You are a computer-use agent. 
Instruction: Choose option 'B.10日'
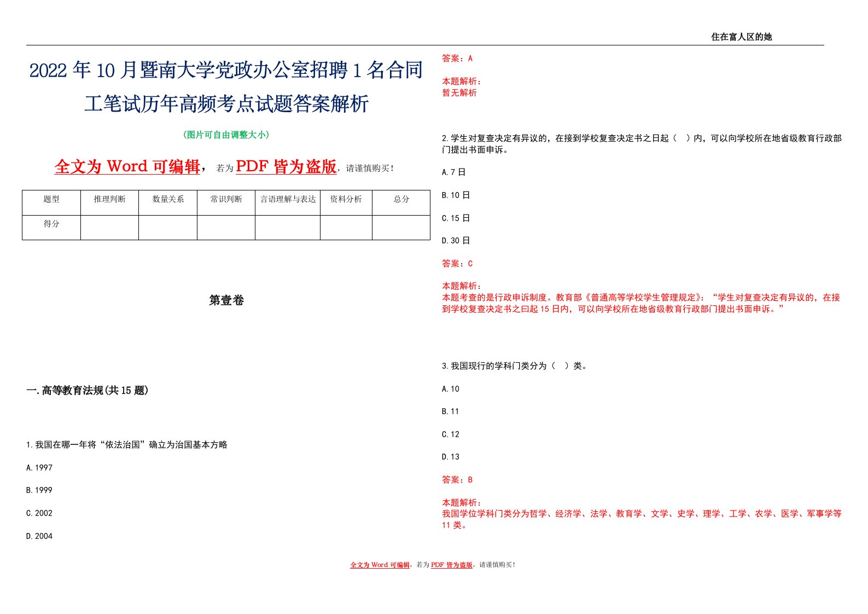456,195
